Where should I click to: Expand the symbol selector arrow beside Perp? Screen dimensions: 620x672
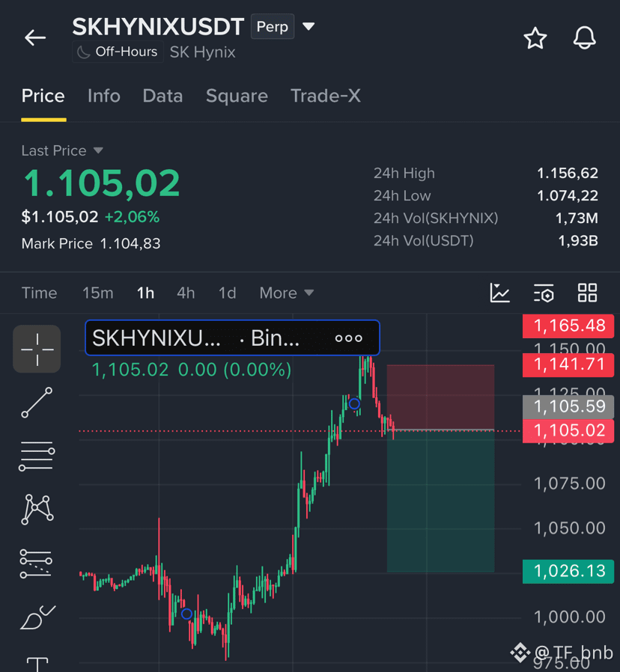(x=309, y=27)
